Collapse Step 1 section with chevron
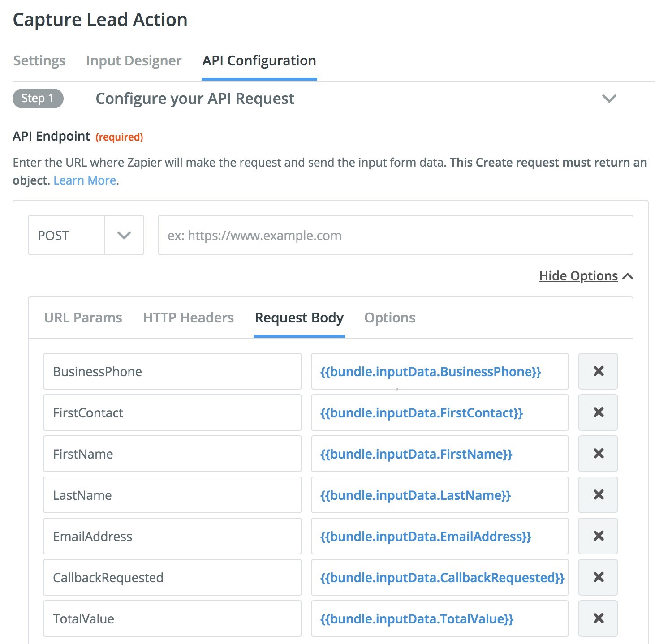Screen dimensions: 655x644 [609, 99]
